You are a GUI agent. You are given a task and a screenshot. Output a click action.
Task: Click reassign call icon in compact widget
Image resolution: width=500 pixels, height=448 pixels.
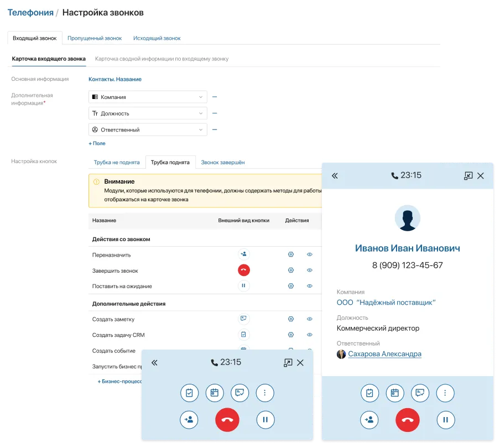tap(189, 420)
